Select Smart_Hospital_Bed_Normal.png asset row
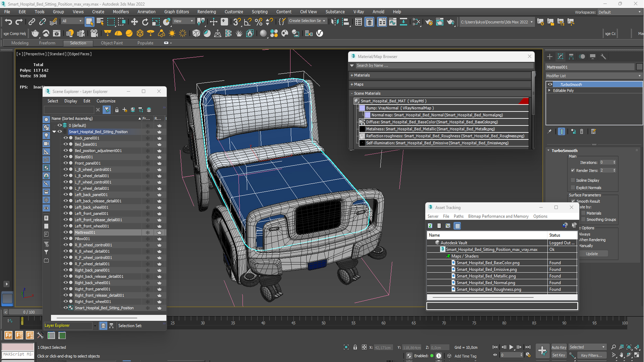Screen dimensions: 644x362 502,283
